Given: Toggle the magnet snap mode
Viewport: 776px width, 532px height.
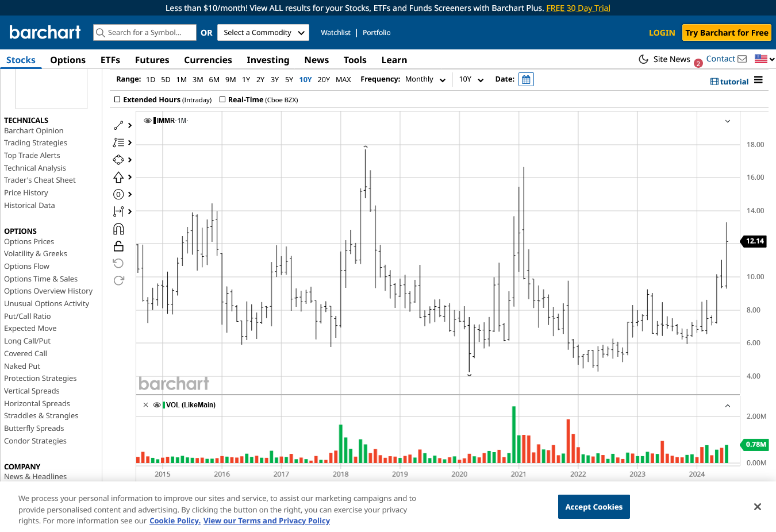Looking at the screenshot, I should (x=118, y=229).
